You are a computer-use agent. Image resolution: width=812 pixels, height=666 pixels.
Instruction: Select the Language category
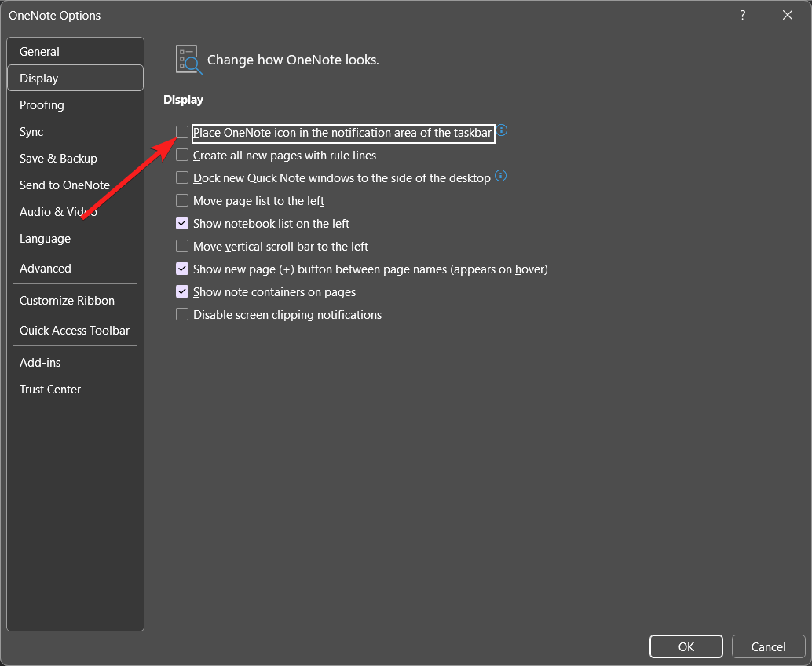75,239
